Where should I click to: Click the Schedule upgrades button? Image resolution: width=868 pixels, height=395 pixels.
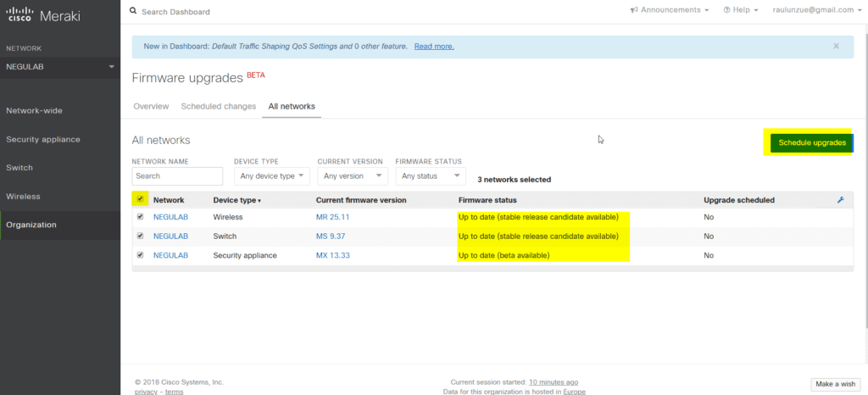click(x=811, y=143)
